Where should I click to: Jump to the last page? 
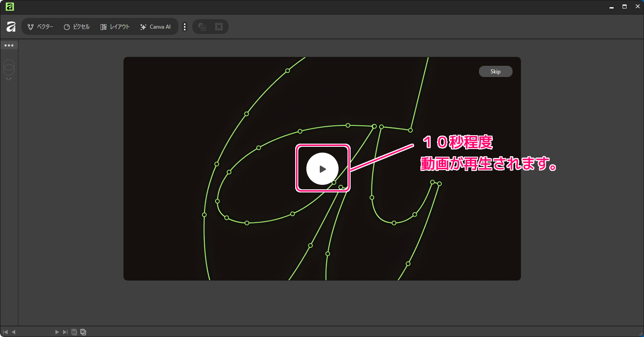(65, 332)
